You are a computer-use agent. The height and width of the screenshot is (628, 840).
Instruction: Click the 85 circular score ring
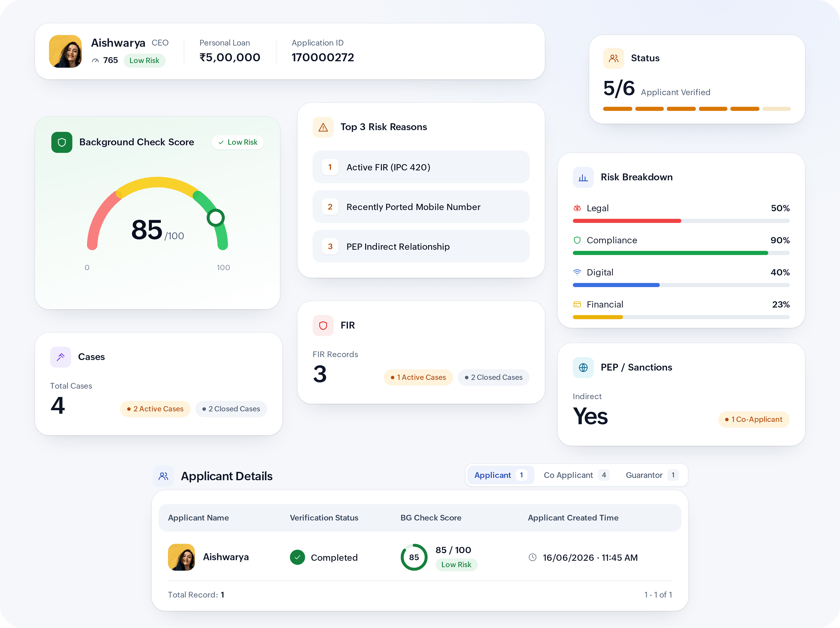point(414,557)
